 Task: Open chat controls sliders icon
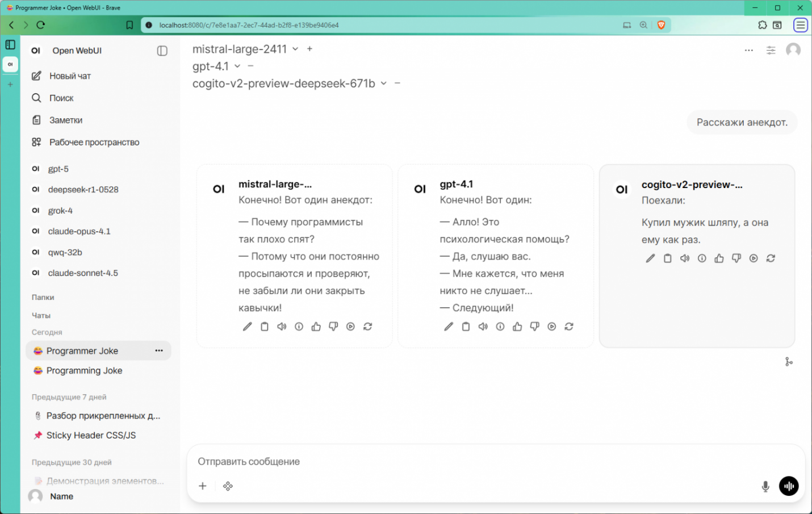click(771, 50)
